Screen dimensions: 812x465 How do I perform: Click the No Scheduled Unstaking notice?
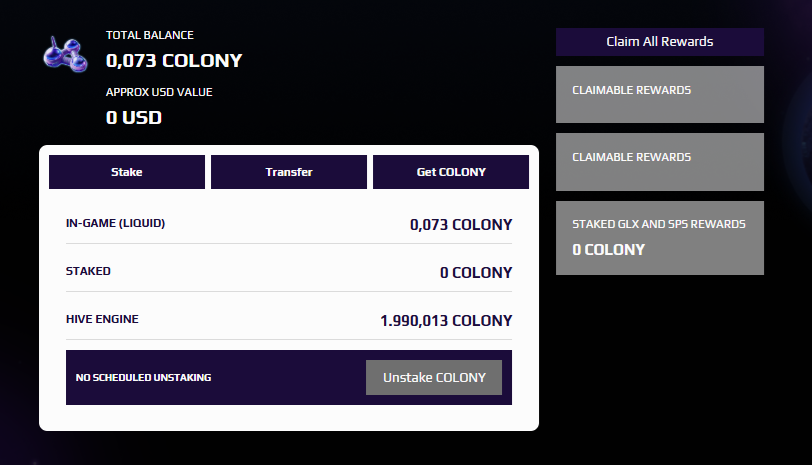tap(144, 378)
